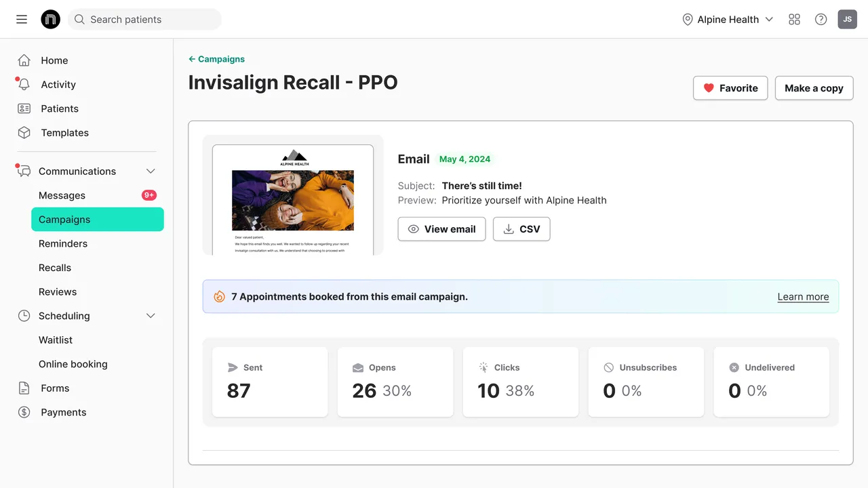Image resolution: width=868 pixels, height=488 pixels.
Task: Click the Opens value 26
Action: [364, 391]
